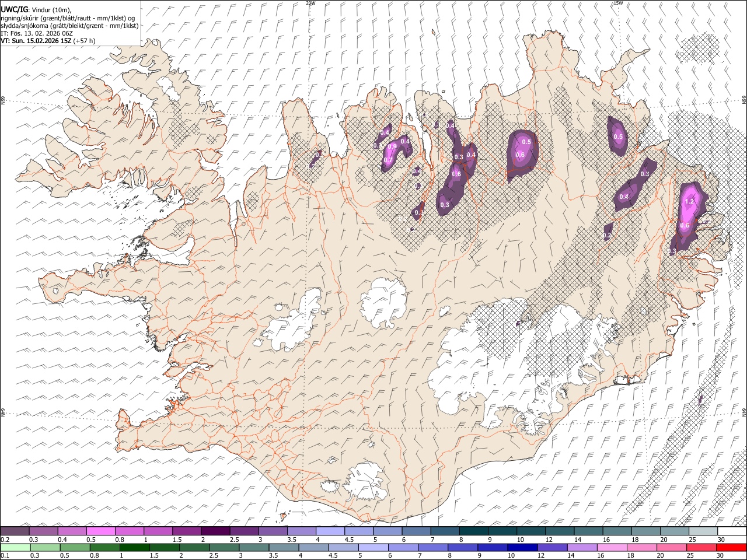The image size is (747, 560).
Task: Click the 'IT: Fös. 13. 02. 2026 06Z' line
Action: [37, 33]
